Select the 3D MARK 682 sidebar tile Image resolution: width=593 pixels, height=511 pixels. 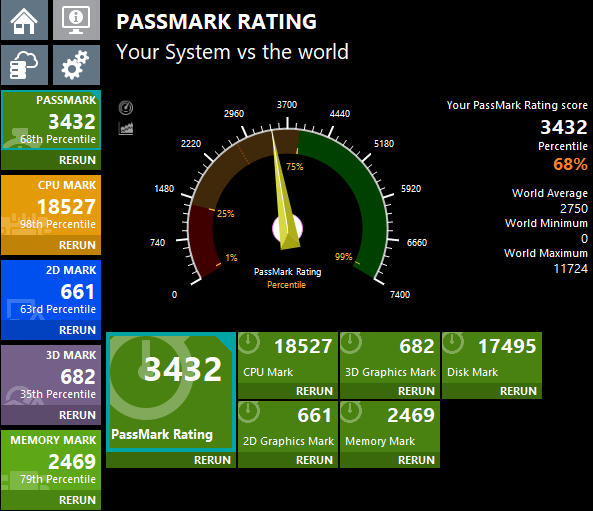51,375
